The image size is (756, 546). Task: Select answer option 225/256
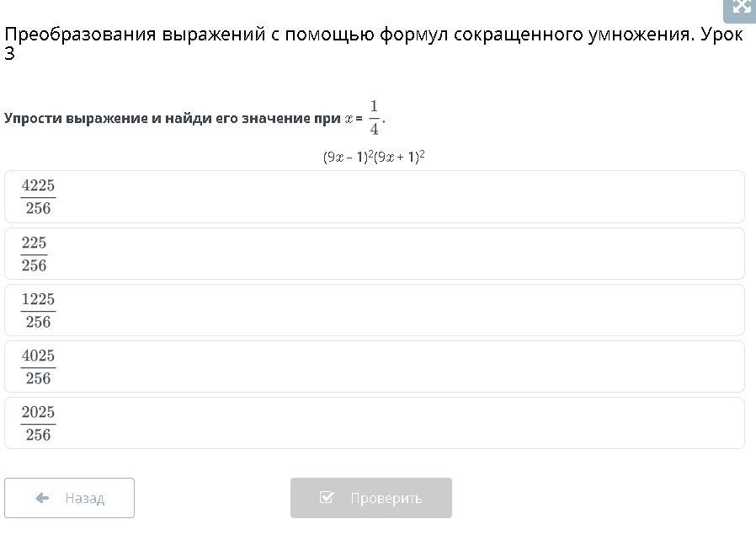click(374, 254)
